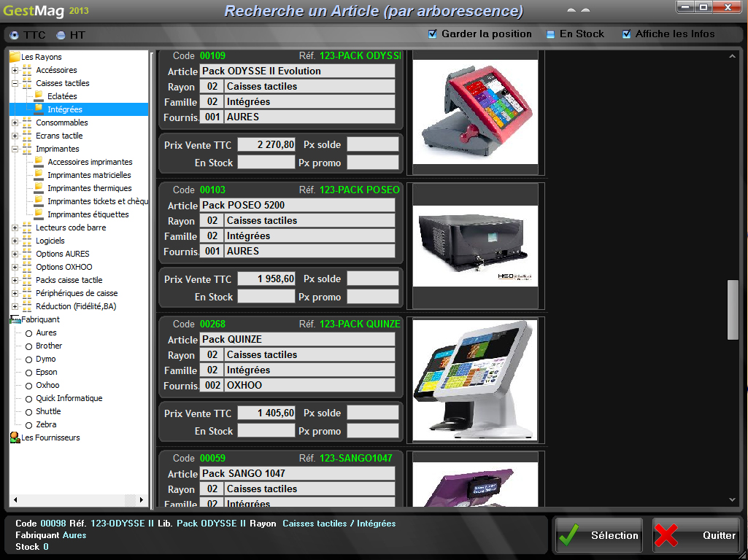The width and height of the screenshot is (748, 560).
Task: Open the Les Fournisseurs tree entry
Action: tap(50, 437)
